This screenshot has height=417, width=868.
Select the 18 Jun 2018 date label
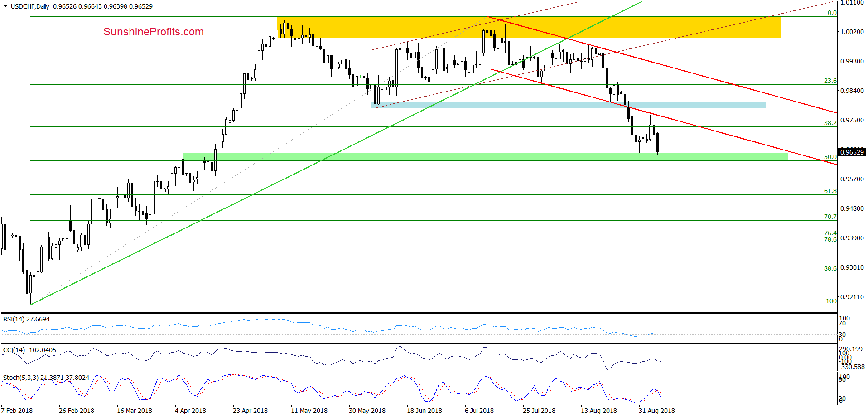424,411
